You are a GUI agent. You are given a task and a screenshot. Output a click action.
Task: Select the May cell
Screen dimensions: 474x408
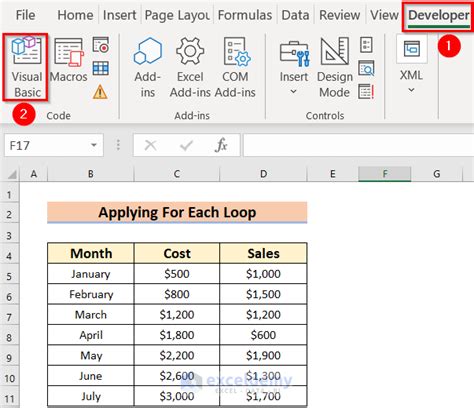pyautogui.click(x=91, y=355)
